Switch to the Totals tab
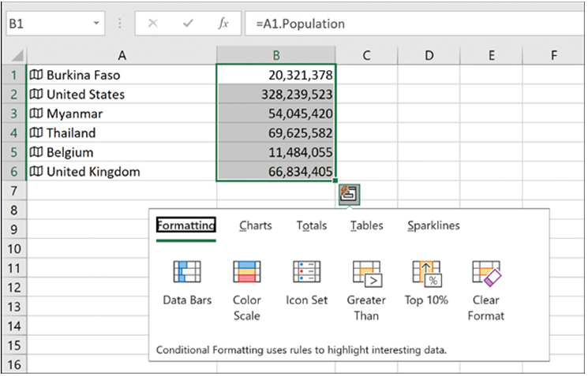The image size is (588, 376). (312, 225)
